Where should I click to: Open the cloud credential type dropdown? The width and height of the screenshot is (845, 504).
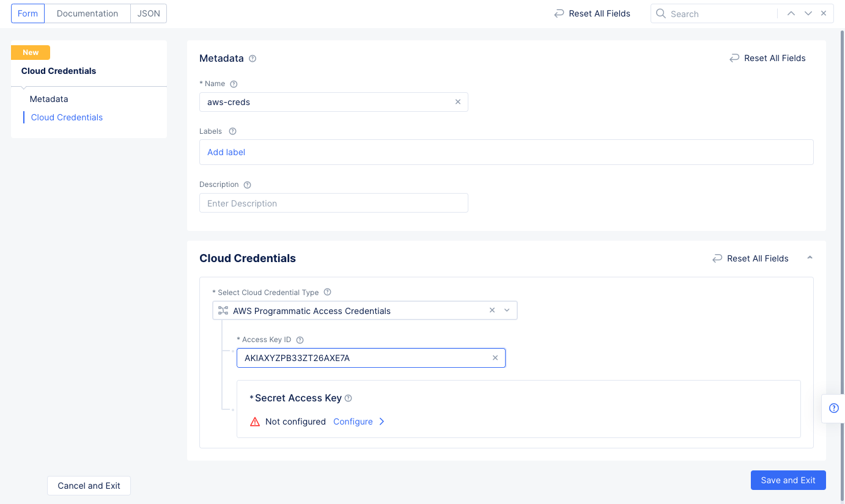(507, 310)
